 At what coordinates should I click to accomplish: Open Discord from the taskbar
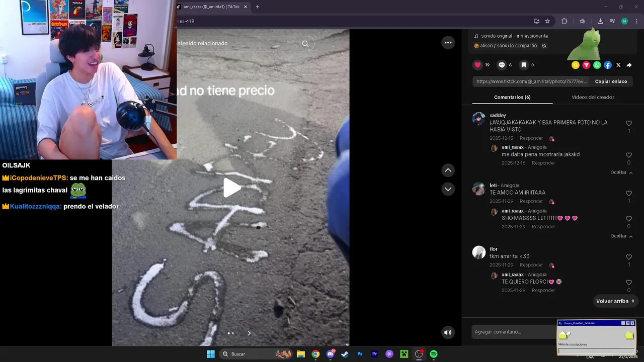click(330, 354)
